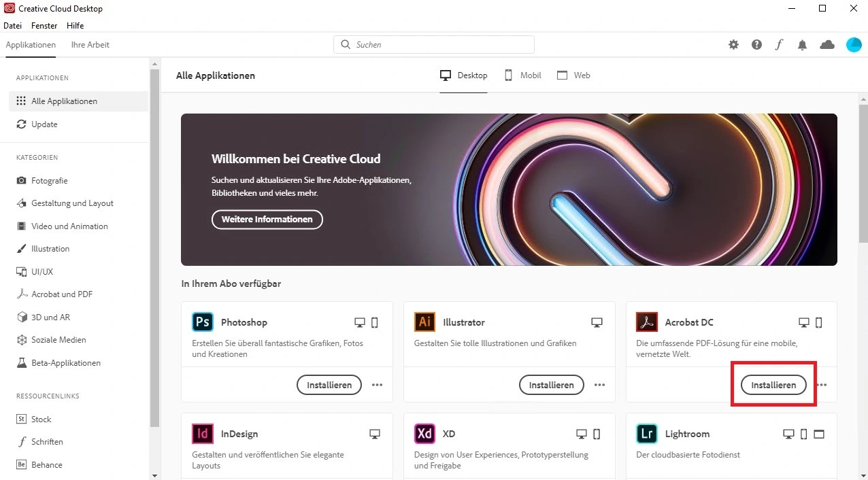Screen dimensions: 868x480
Task: Open more options for Illustrator
Action: [599, 385]
